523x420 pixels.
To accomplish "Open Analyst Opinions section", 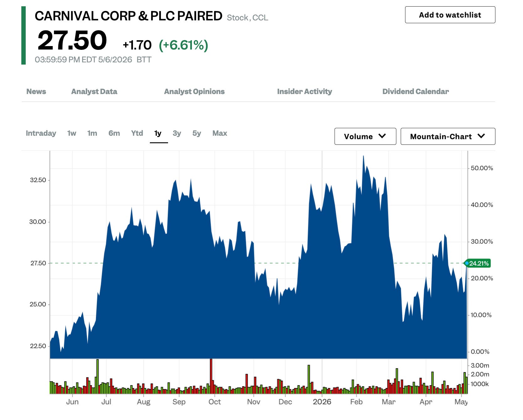I will coord(194,92).
